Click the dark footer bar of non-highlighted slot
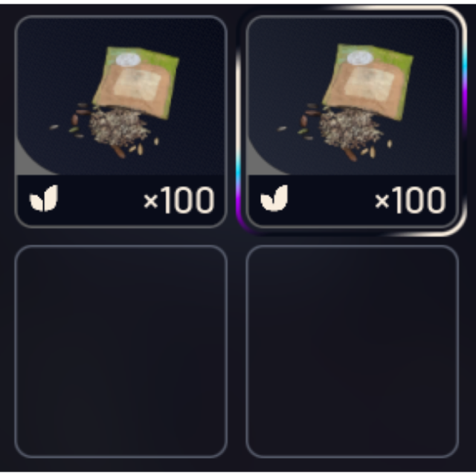The height and width of the screenshot is (476, 476). click(x=120, y=200)
